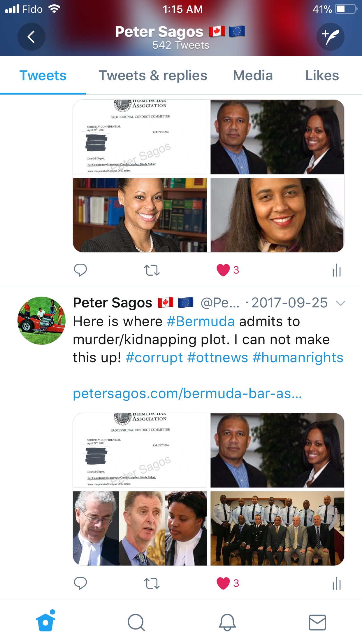Open Messages envelope in bottom bar
Image resolution: width=362 pixels, height=644 pixels.
pos(317,622)
